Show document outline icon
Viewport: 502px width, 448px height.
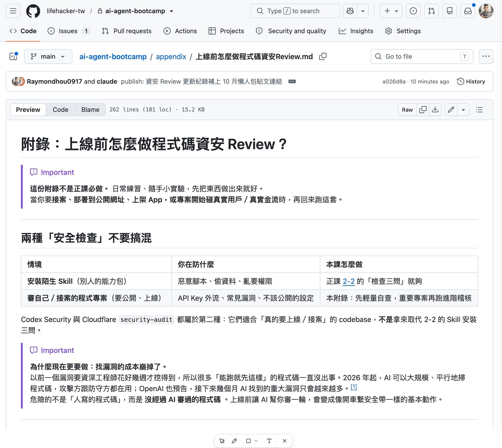[x=479, y=110]
